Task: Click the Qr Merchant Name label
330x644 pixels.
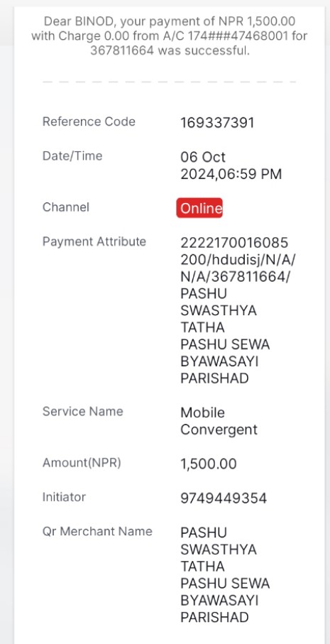Action: 97,531
